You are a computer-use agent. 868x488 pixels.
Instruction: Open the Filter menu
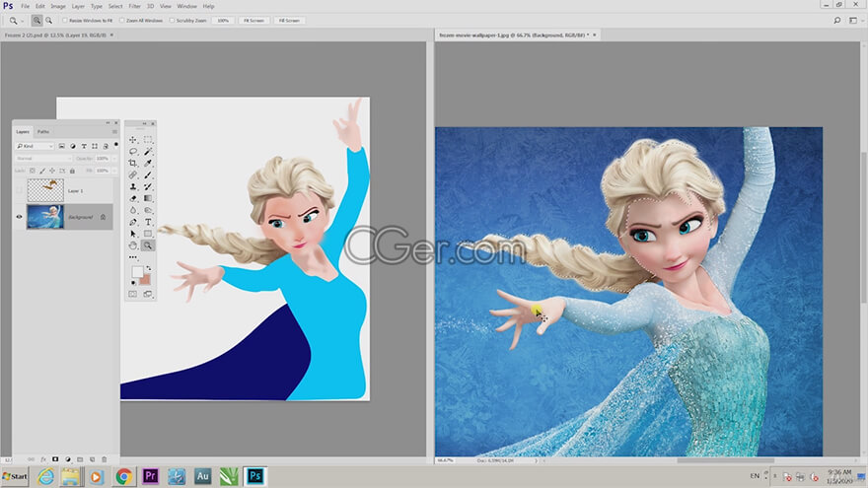click(x=134, y=6)
